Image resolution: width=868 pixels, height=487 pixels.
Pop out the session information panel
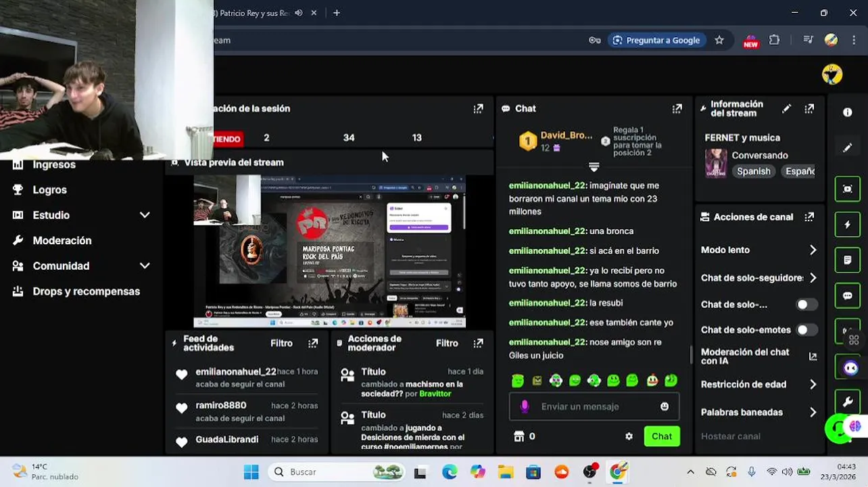478,108
